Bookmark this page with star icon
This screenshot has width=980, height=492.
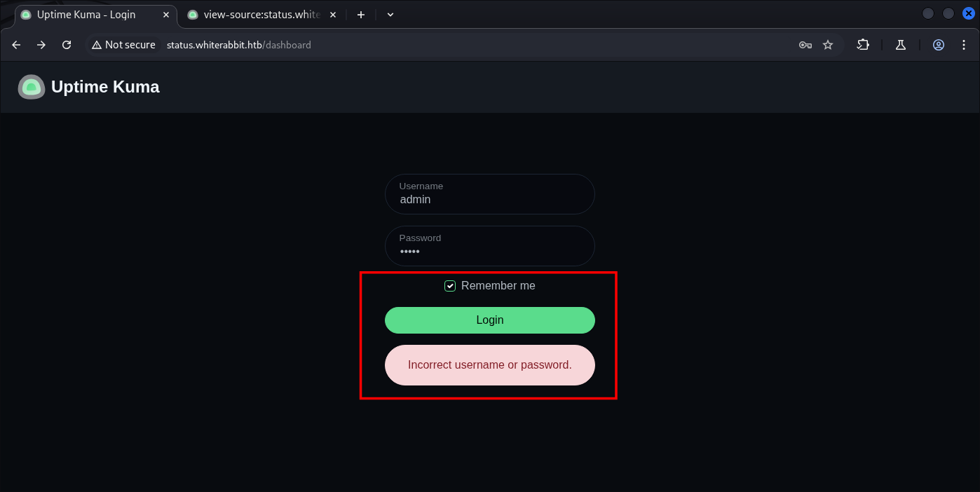[828, 45]
